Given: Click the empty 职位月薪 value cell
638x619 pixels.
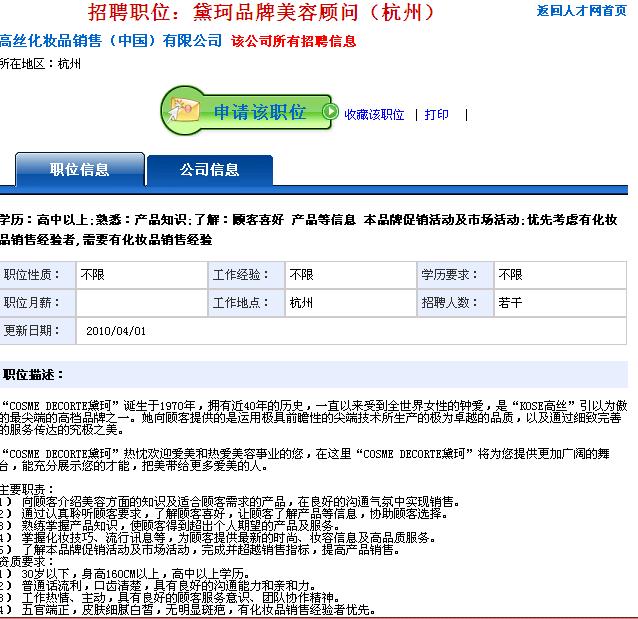Looking at the screenshot, I should click(x=140, y=303).
